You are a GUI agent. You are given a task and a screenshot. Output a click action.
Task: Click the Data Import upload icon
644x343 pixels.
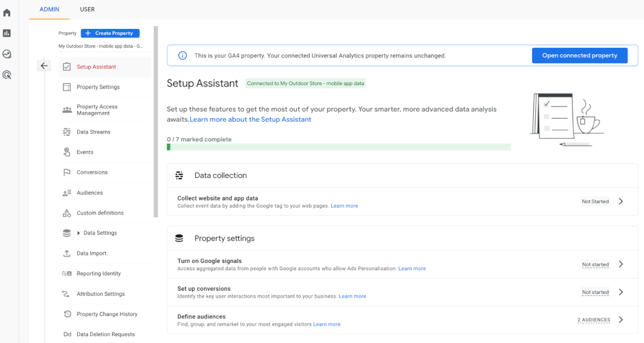point(67,253)
